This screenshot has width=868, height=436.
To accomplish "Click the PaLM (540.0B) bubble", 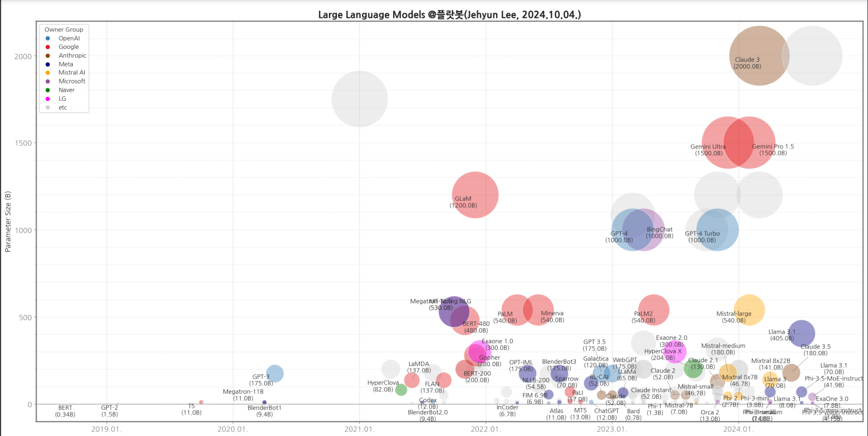I will pyautogui.click(x=517, y=310).
